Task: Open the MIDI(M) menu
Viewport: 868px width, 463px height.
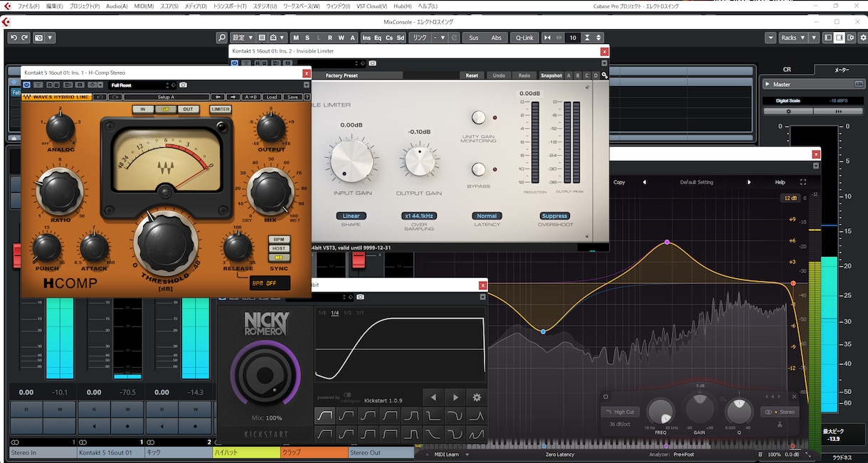Action: pyautogui.click(x=144, y=6)
